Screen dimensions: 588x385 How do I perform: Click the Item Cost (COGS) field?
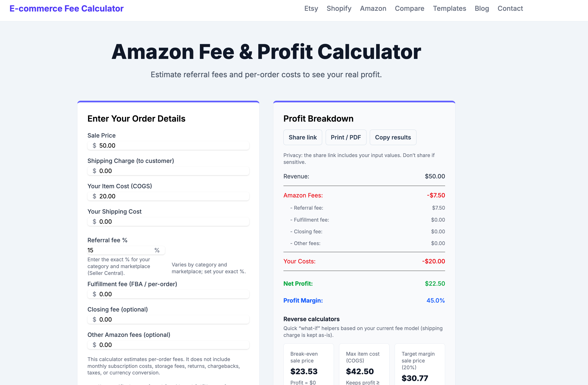[168, 196]
